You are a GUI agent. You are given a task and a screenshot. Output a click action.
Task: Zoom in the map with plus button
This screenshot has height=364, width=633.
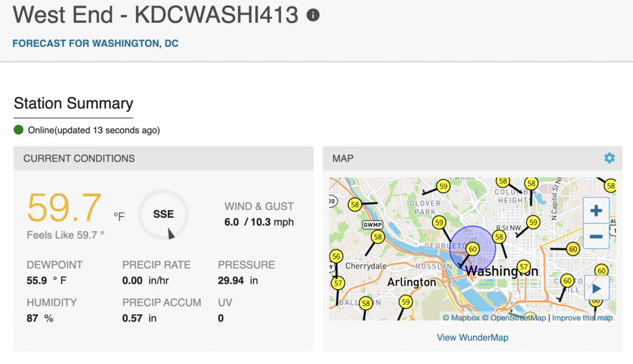[x=596, y=211]
